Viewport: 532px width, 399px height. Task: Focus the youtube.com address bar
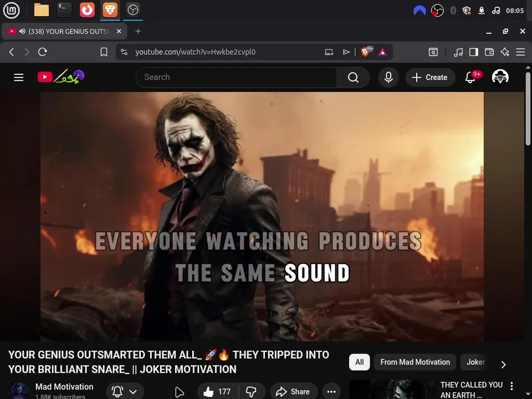coord(195,52)
